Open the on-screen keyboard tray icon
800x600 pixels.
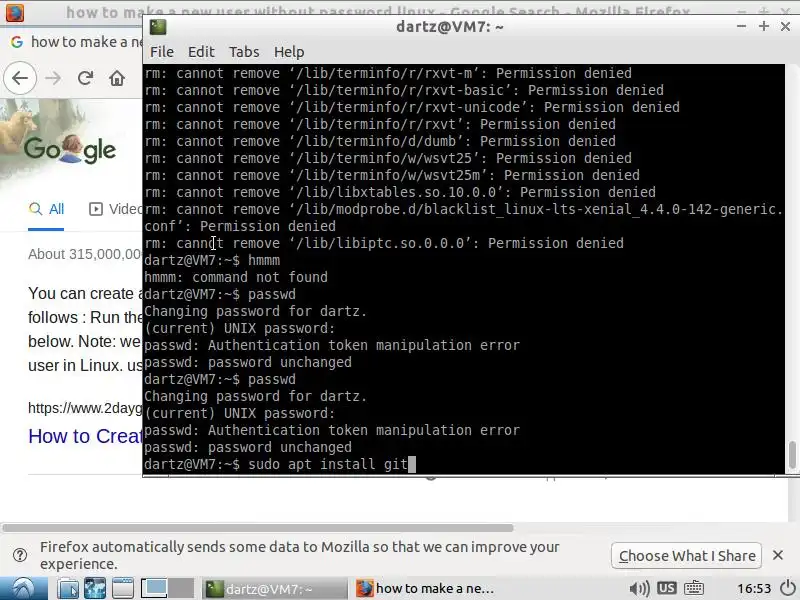tap(694, 588)
